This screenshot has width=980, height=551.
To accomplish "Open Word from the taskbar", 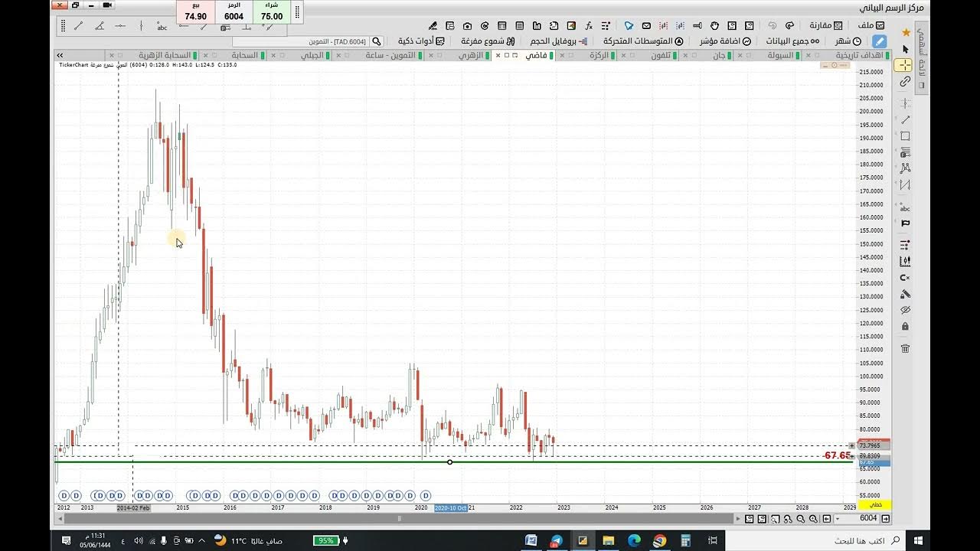I will pyautogui.click(x=531, y=540).
